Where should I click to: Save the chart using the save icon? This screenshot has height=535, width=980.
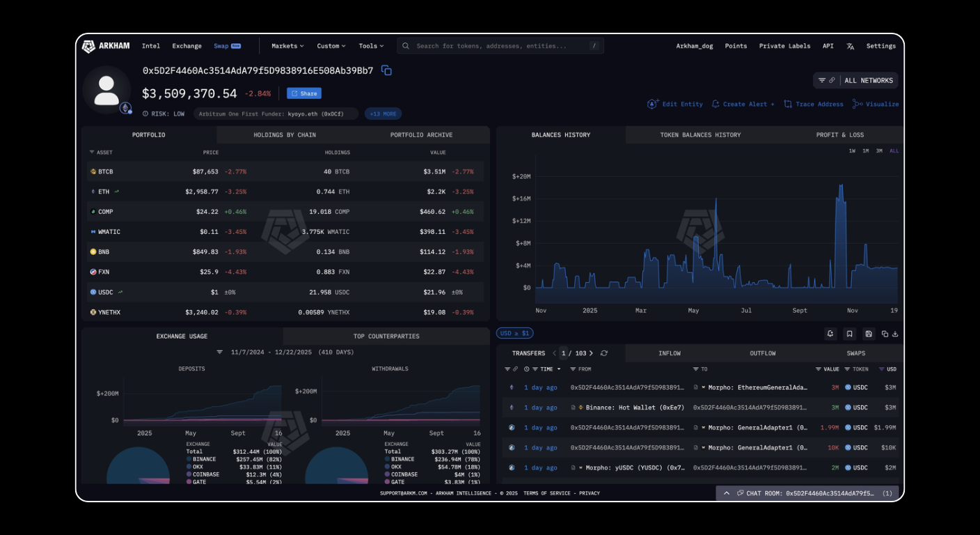869,334
